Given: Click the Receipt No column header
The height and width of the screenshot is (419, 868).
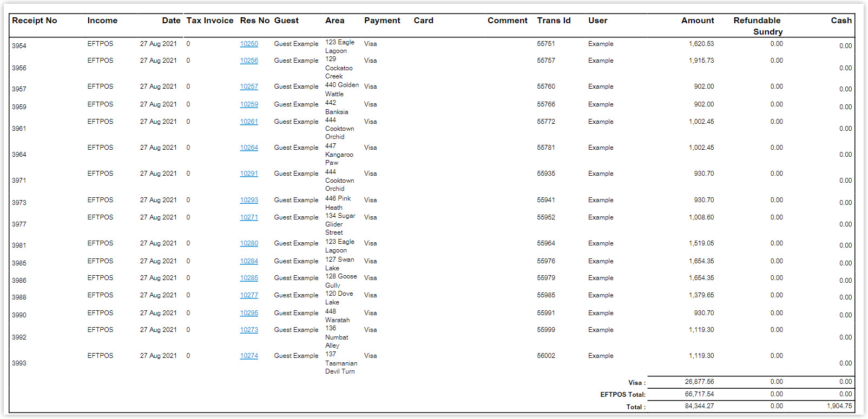Looking at the screenshot, I should click(x=35, y=21).
